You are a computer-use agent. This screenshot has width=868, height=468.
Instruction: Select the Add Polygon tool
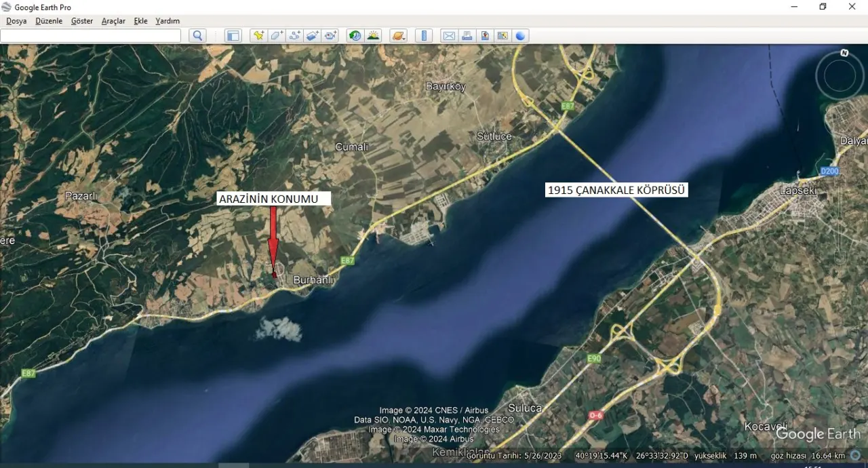pyautogui.click(x=277, y=36)
